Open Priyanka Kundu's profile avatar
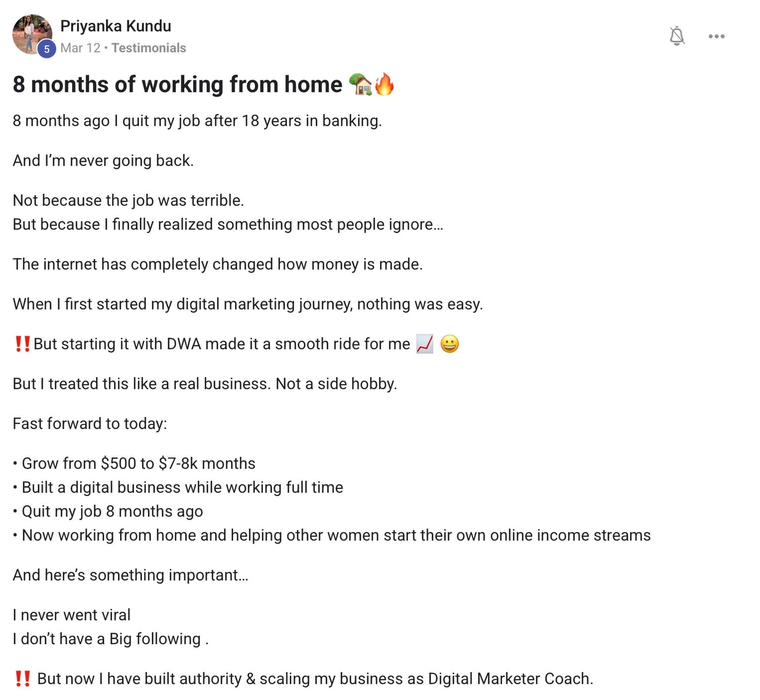 click(x=32, y=34)
